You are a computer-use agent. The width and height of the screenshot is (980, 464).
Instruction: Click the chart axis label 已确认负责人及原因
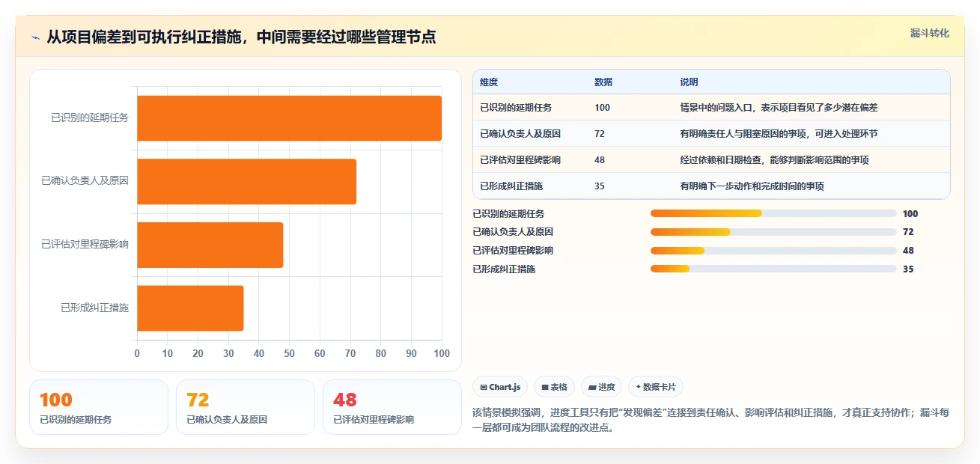[x=85, y=181]
